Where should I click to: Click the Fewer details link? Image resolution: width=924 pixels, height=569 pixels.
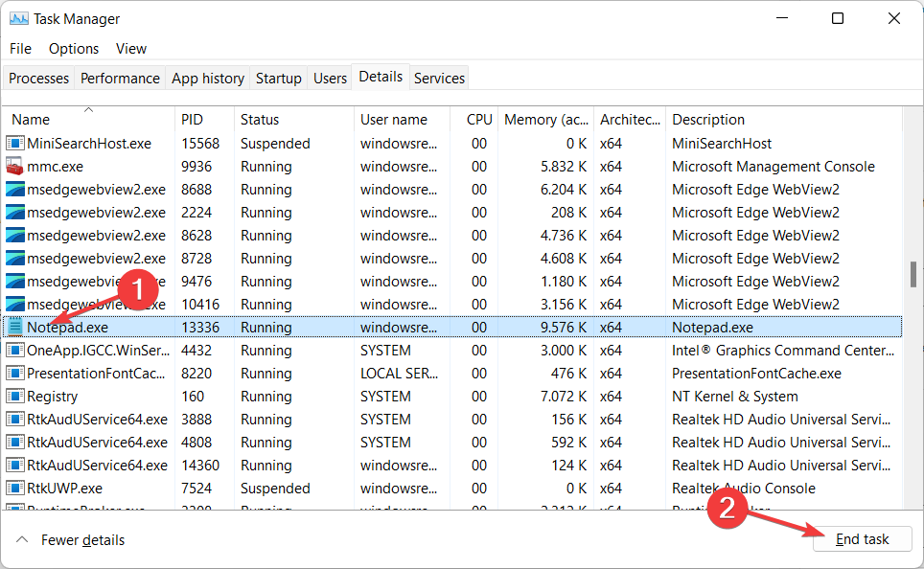tap(82, 540)
